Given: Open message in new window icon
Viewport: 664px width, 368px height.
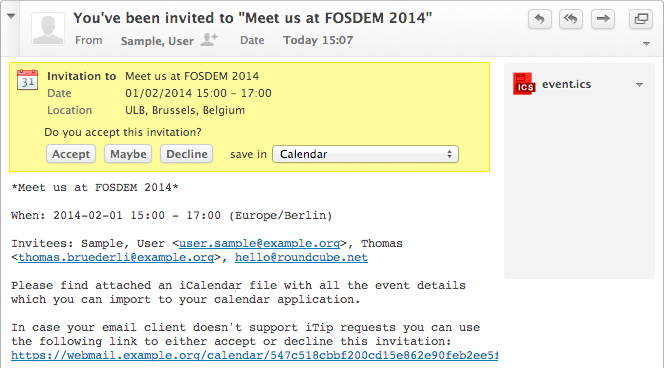Looking at the screenshot, I should (641, 19).
